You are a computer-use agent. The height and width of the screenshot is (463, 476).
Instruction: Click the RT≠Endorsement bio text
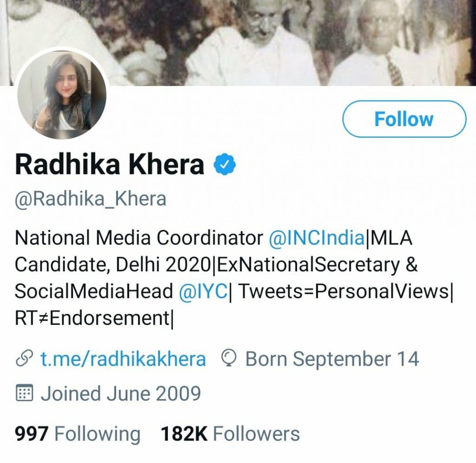coord(92,318)
